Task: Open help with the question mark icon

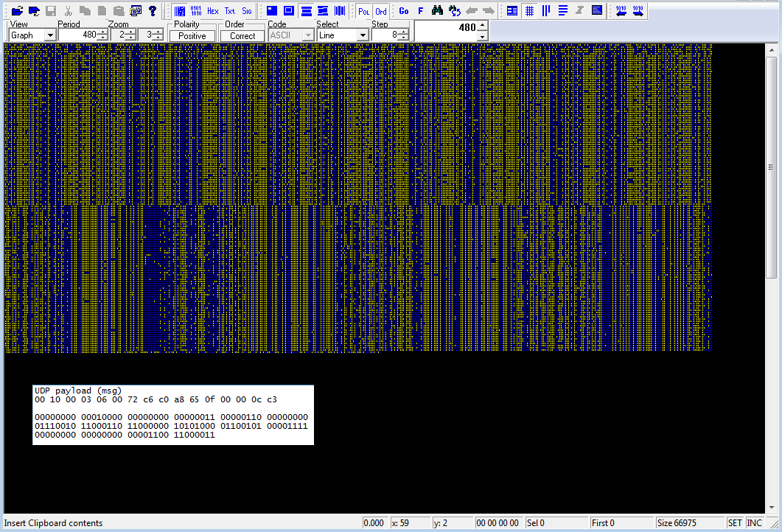Action: point(153,10)
